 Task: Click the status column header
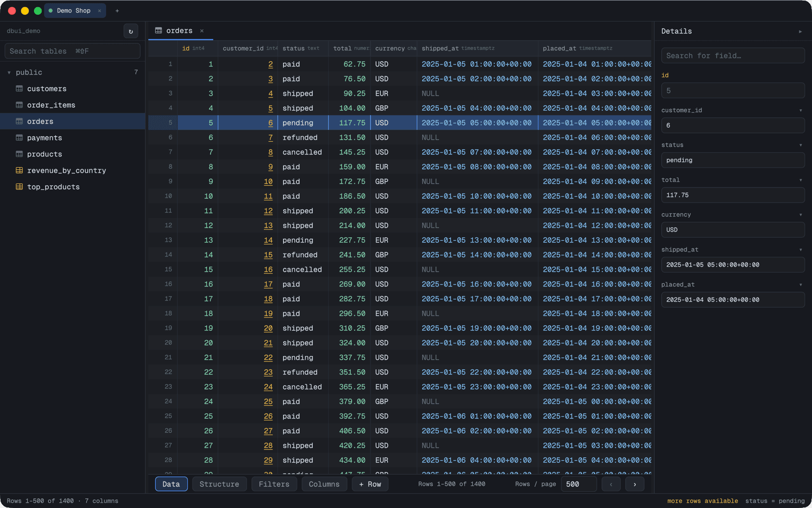303,48
